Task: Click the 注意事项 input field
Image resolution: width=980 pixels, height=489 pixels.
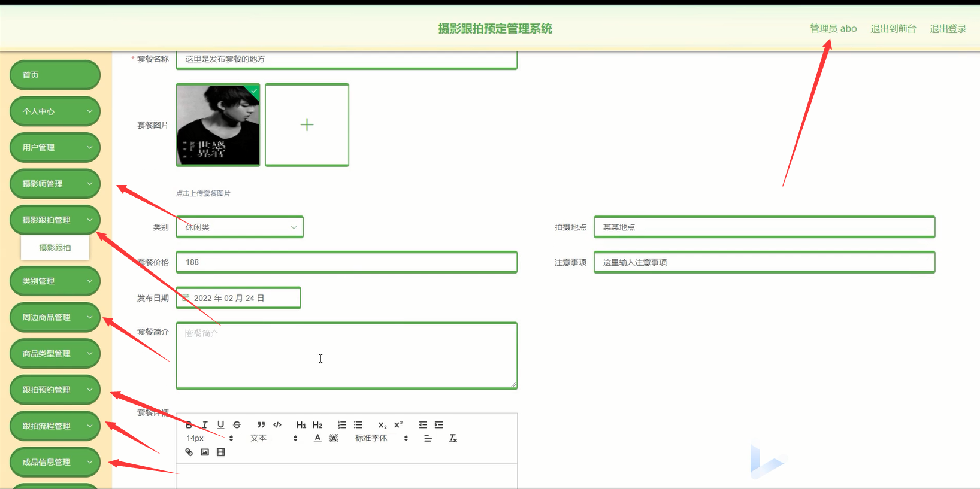Action: (764, 262)
